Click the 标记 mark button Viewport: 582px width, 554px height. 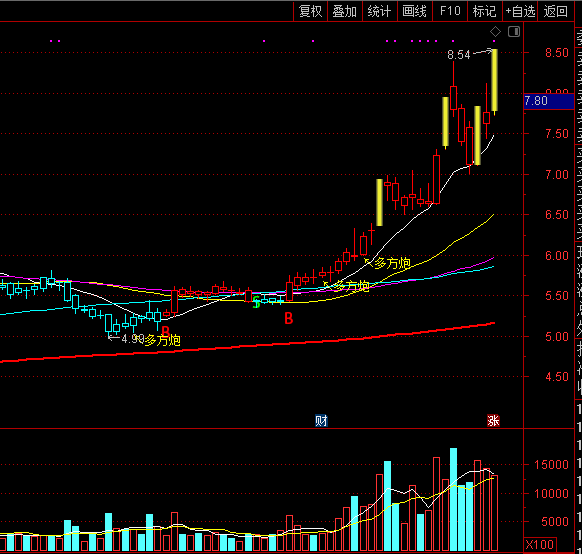484,12
